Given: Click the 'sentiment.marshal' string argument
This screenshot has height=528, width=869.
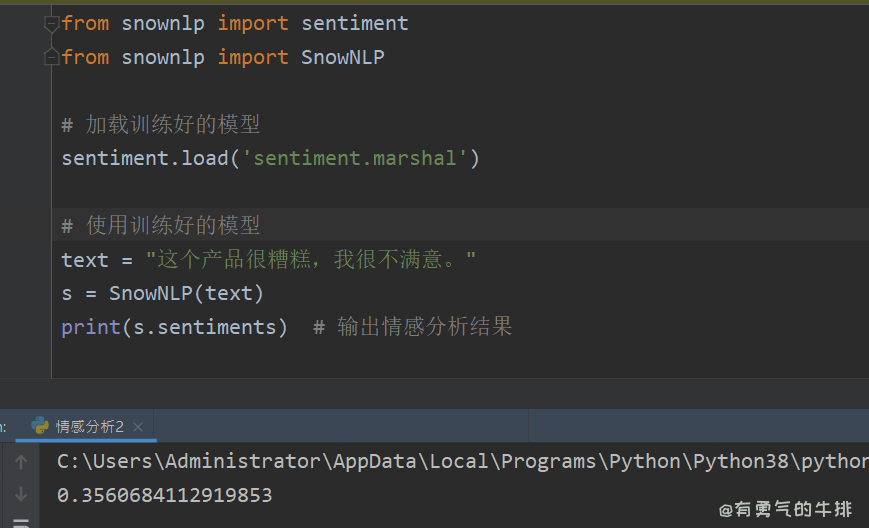Looking at the screenshot, I should pyautogui.click(x=355, y=158).
